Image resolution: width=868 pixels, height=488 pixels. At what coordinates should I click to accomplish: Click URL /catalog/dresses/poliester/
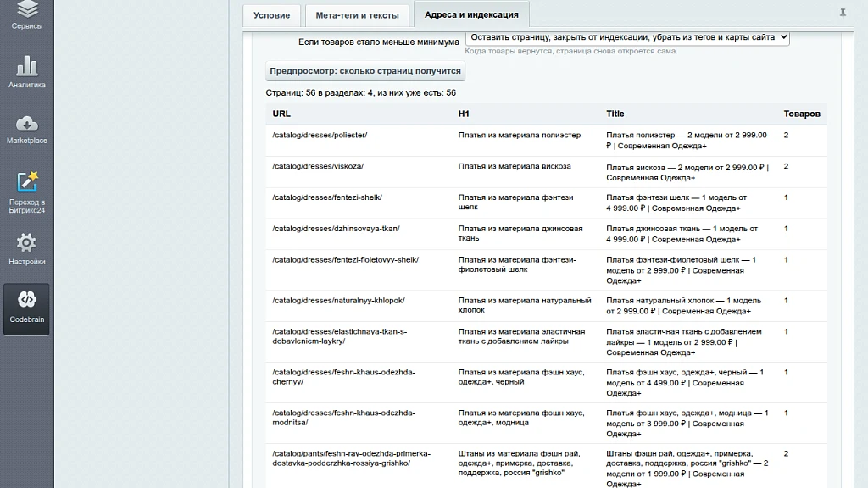320,135
